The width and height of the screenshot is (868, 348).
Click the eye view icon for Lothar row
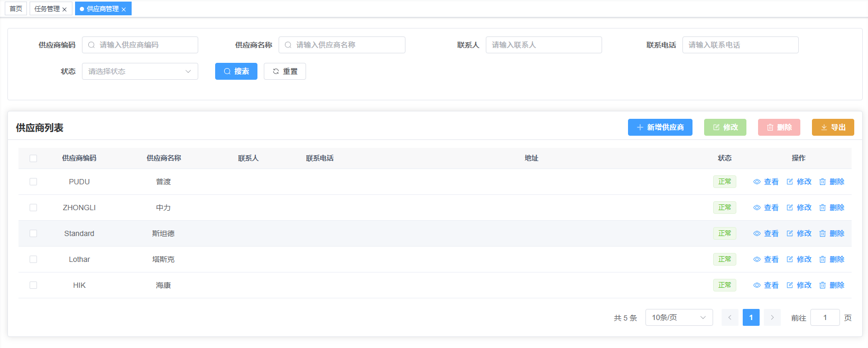pos(757,259)
